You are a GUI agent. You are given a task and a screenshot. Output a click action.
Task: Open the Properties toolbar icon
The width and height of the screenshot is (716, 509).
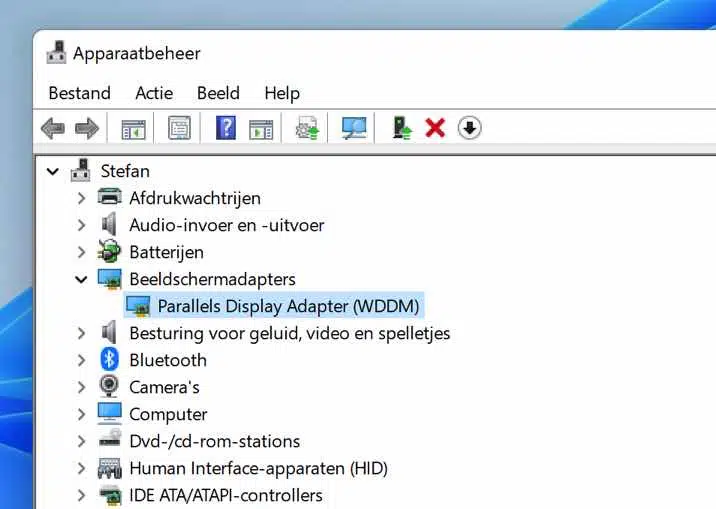coord(179,128)
